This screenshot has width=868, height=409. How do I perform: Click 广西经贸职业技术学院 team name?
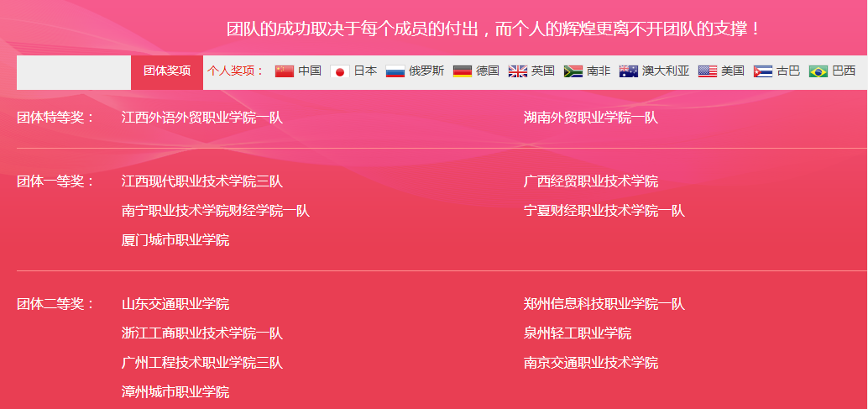(591, 181)
